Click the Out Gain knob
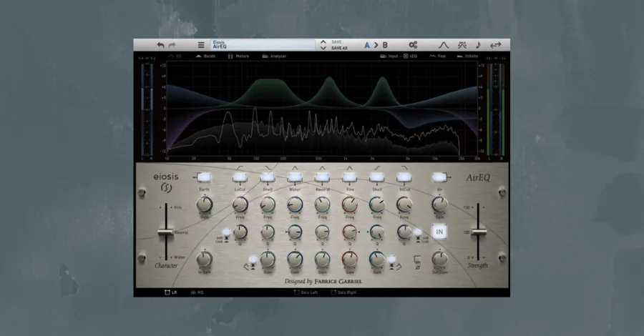644x336 pixels. pyautogui.click(x=439, y=259)
